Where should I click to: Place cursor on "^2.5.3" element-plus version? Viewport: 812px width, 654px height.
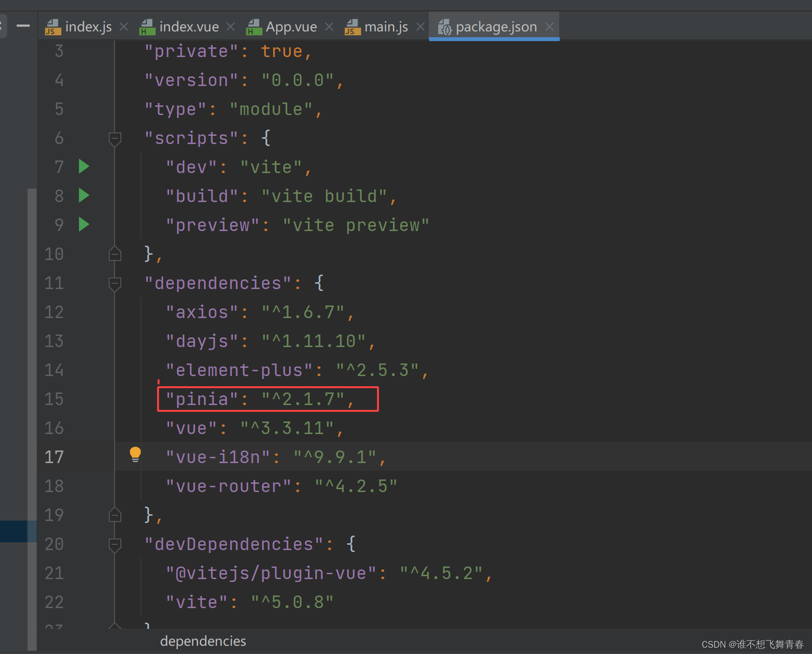[377, 370]
